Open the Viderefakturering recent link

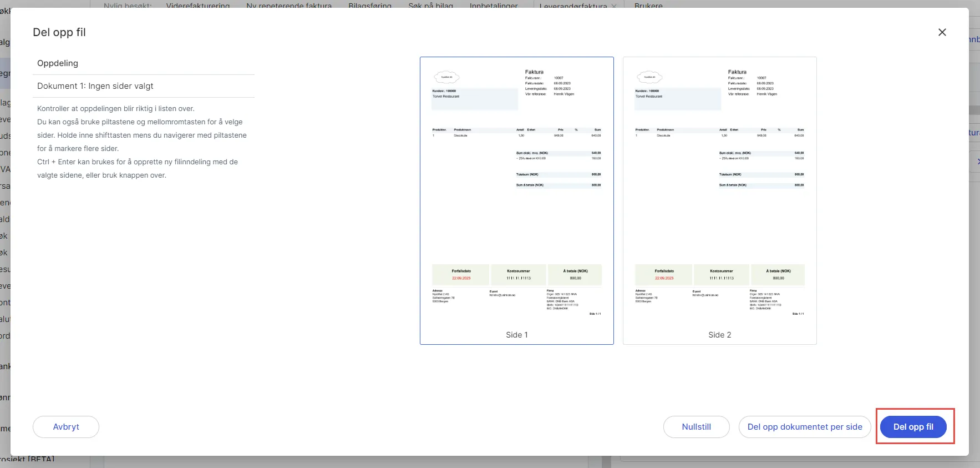point(198,5)
